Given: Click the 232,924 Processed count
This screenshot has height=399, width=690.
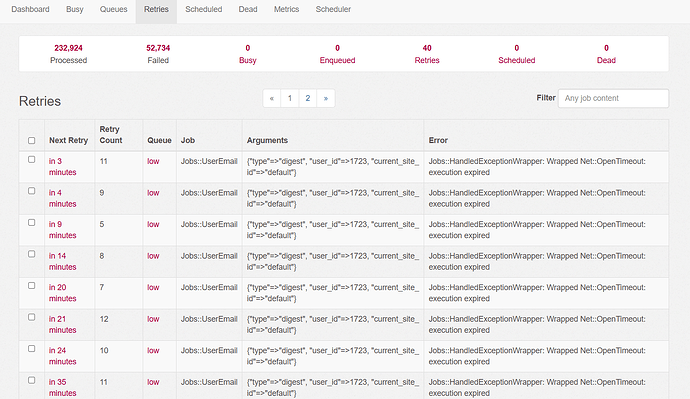Looking at the screenshot, I should coord(68,48).
